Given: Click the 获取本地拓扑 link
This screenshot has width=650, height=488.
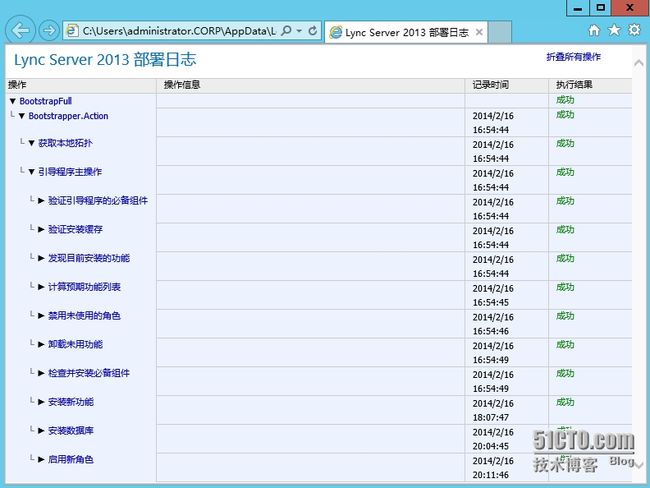Looking at the screenshot, I should tap(65, 143).
